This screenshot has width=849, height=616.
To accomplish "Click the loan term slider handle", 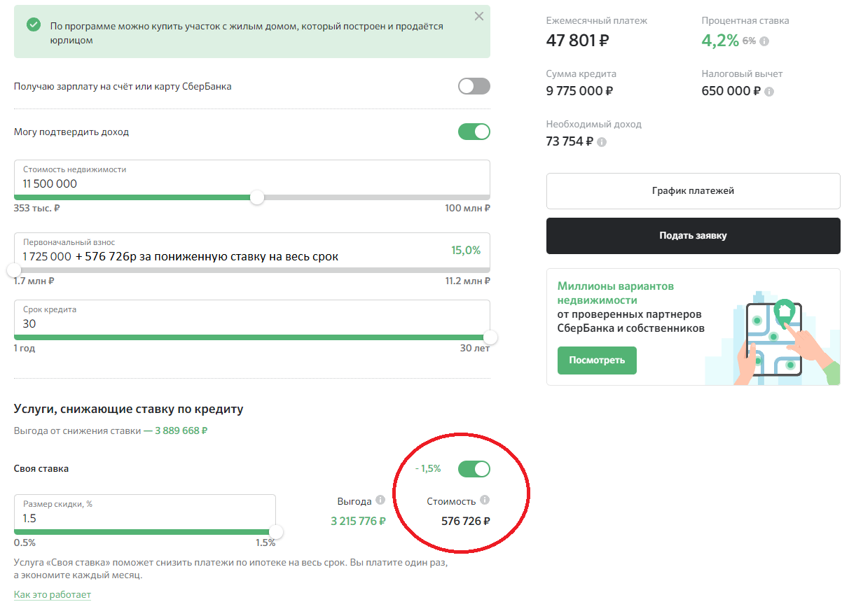I will pyautogui.click(x=490, y=337).
